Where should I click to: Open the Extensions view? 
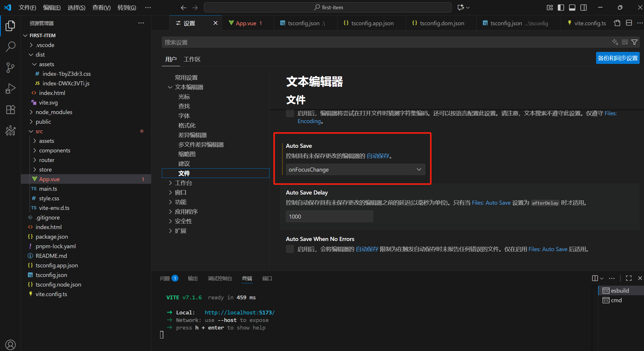pos(10,109)
